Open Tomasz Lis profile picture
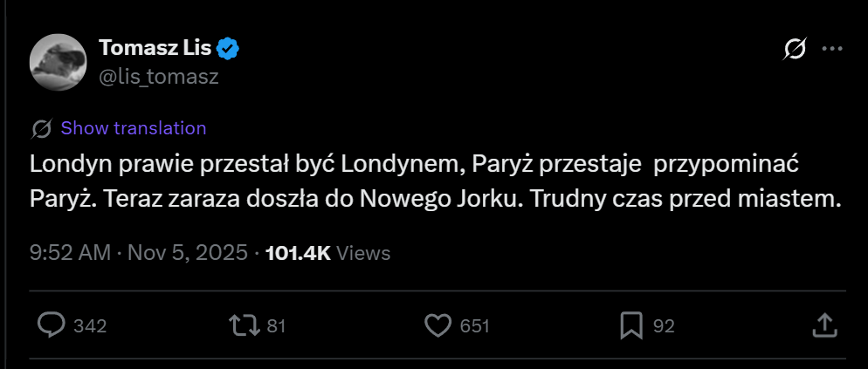868x369 pixels. 57,61
